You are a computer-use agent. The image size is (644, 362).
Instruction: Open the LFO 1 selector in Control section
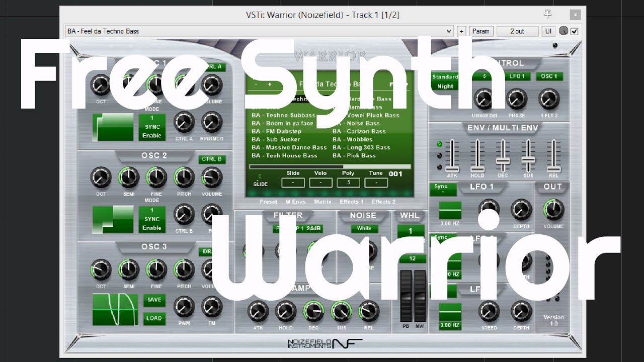(517, 76)
